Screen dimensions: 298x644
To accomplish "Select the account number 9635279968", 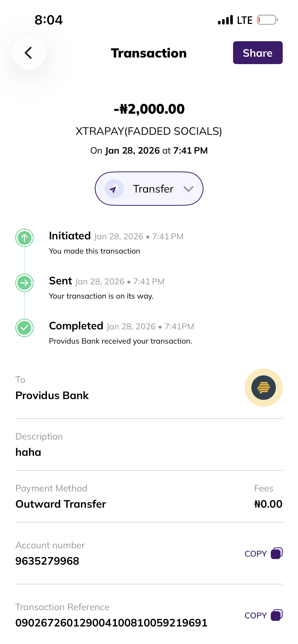I will click(x=47, y=561).
